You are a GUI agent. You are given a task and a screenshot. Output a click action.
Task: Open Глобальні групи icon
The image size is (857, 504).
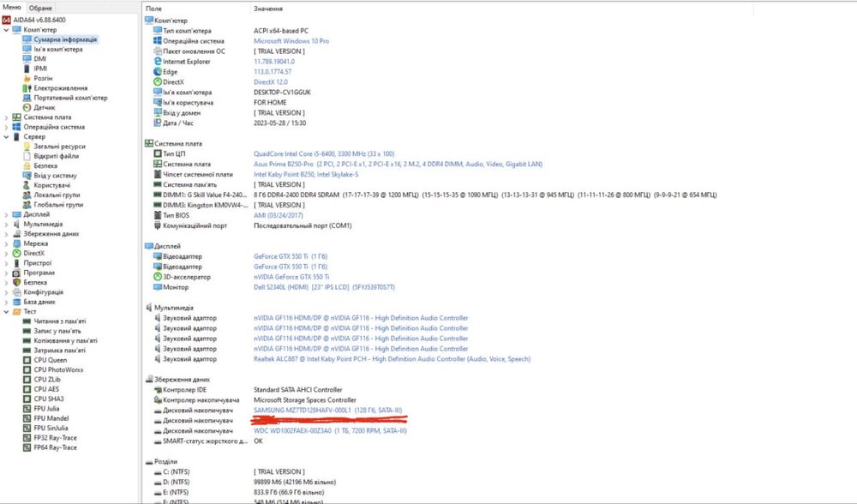pyautogui.click(x=27, y=205)
